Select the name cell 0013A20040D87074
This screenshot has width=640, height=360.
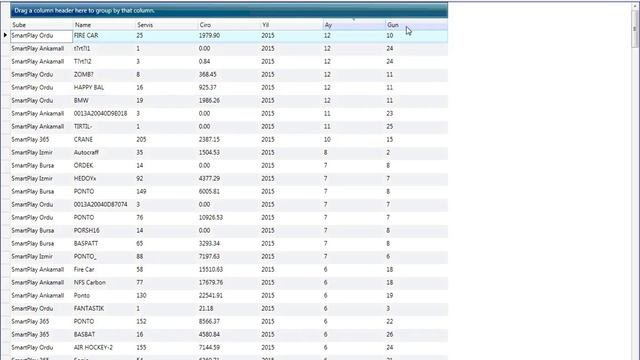(104, 204)
